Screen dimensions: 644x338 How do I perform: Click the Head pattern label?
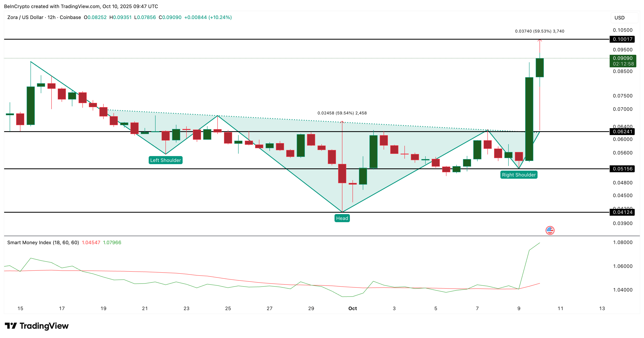click(342, 218)
